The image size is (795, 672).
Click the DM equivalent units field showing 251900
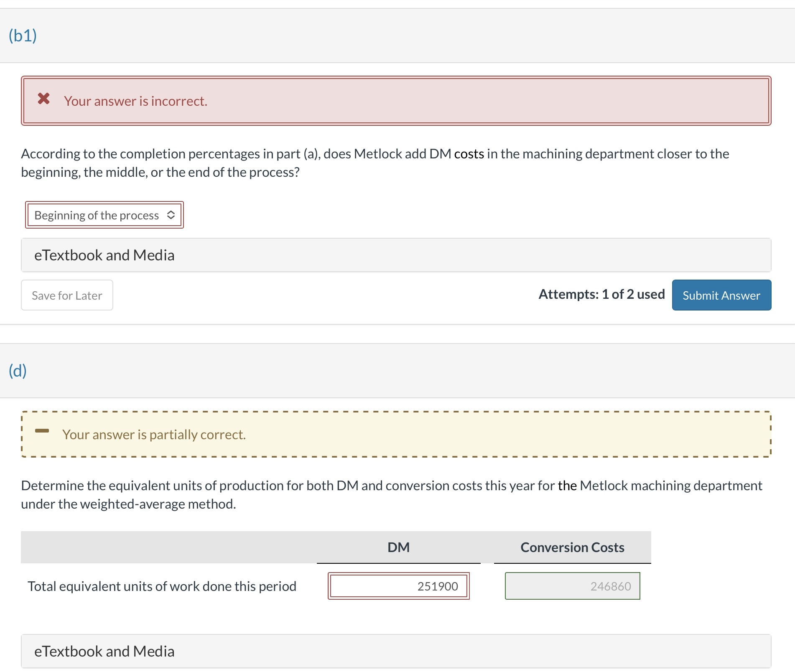point(398,586)
